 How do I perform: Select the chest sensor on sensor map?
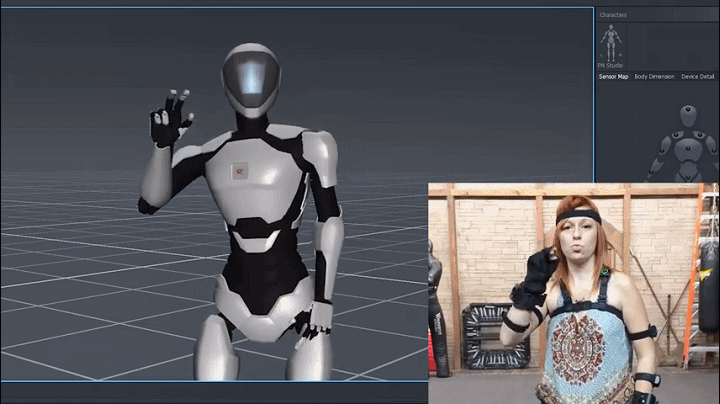(x=687, y=149)
